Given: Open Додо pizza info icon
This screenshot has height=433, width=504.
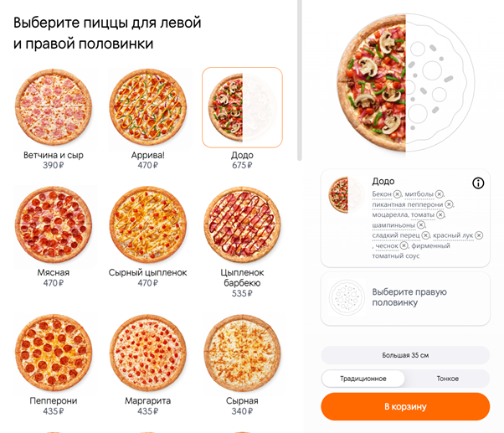Looking at the screenshot, I should click(478, 183).
